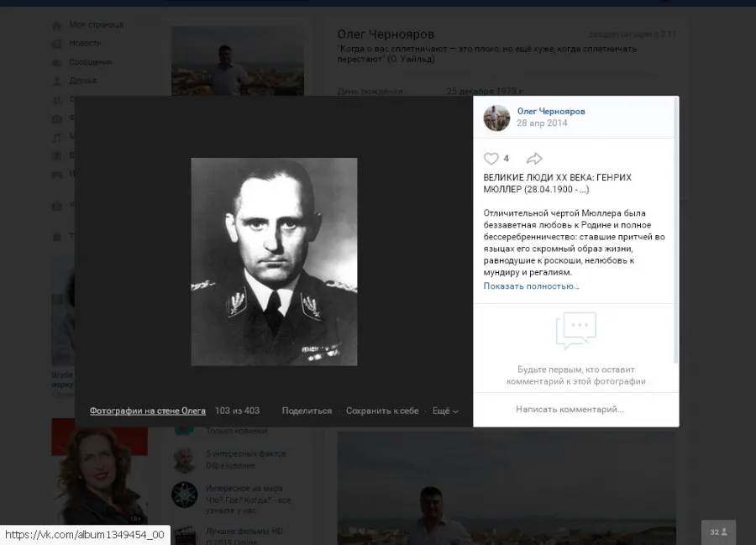Click the red-haired woman ad image
Screen dimensions: 756x545
click(x=100, y=471)
